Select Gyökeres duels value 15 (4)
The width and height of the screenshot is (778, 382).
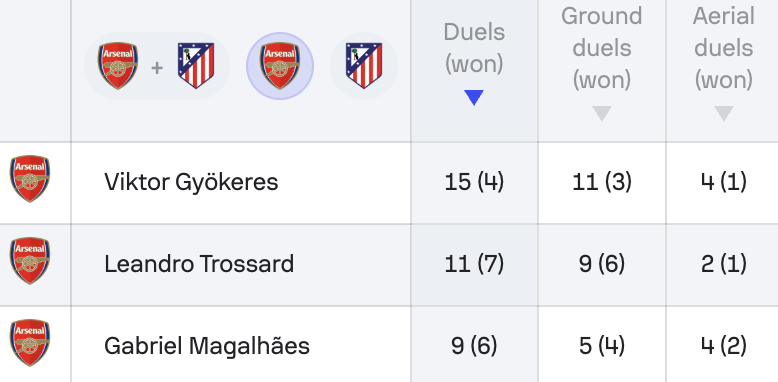(474, 182)
